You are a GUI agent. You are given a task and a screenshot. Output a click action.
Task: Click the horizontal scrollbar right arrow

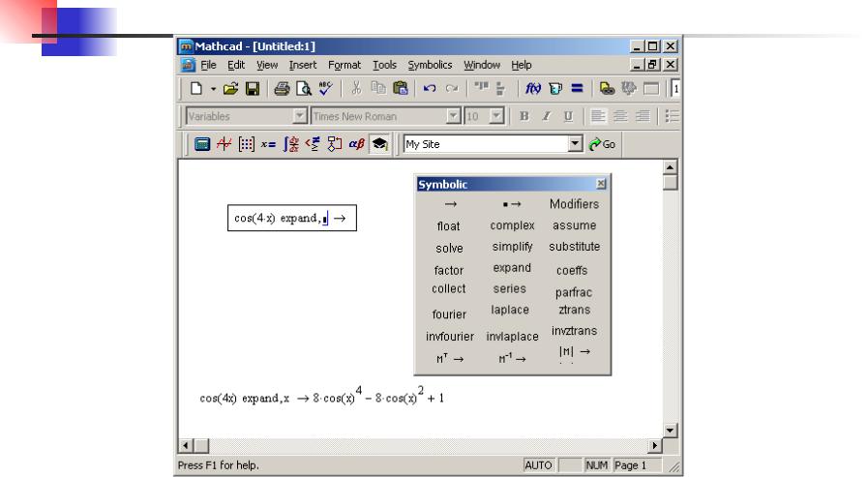click(x=655, y=445)
